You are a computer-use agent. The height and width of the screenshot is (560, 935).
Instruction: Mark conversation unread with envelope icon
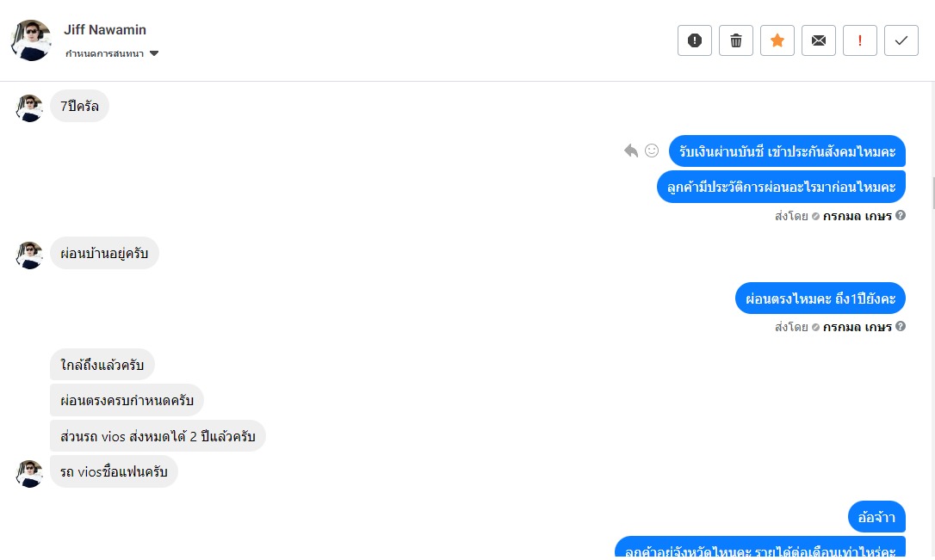pos(818,40)
